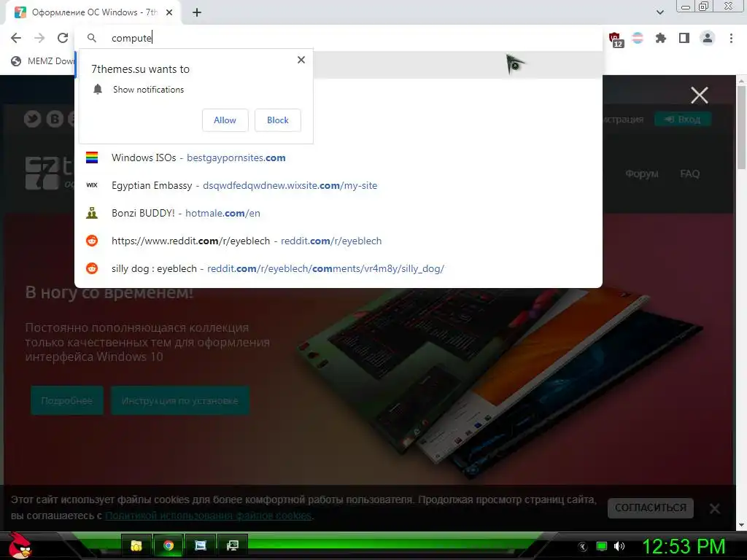Select the Bonzi BUDDY! suggestion
747x560 pixels.
338,213
